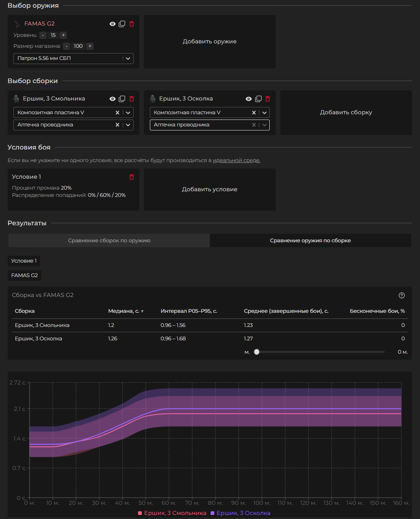The image size is (420, 519).
Task: Toggle visibility of Ершик, 3 Смольника build
Action: (x=113, y=99)
